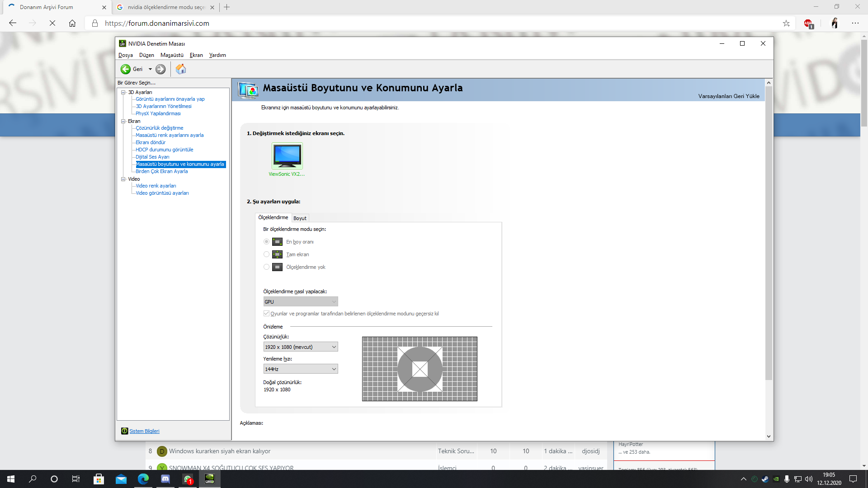
Task: Select the En boy oranı scaling option
Action: pyautogui.click(x=266, y=242)
